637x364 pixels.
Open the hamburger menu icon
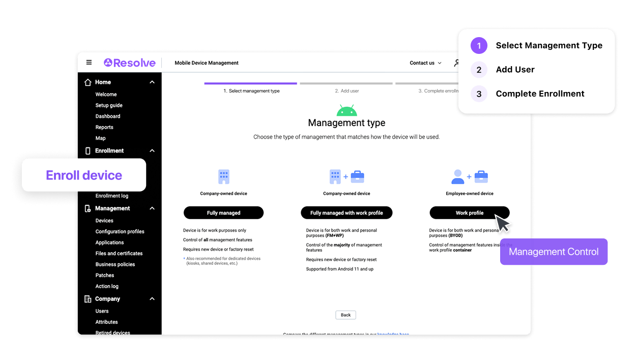(x=89, y=62)
